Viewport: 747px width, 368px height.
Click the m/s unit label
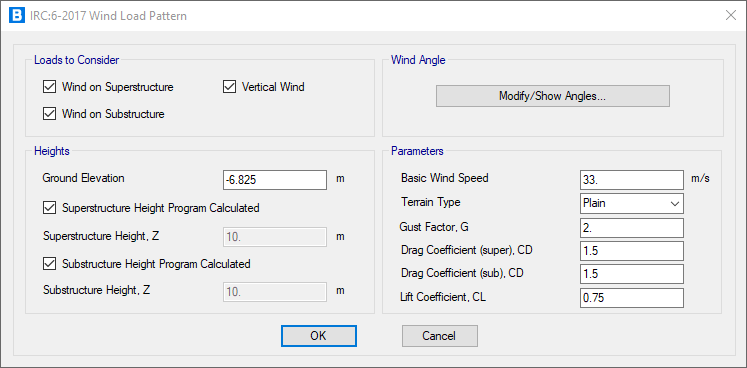tap(700, 179)
